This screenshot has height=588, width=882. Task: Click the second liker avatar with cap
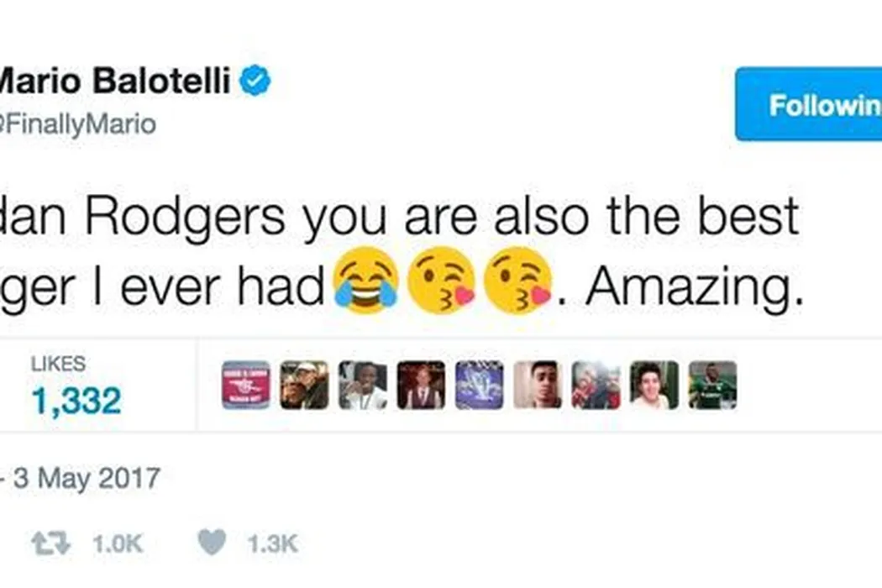click(x=304, y=386)
